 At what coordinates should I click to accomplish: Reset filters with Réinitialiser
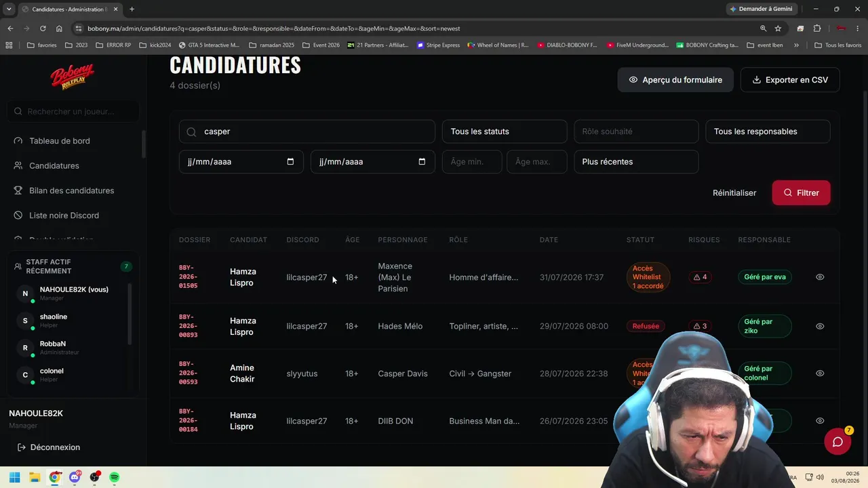[734, 192]
